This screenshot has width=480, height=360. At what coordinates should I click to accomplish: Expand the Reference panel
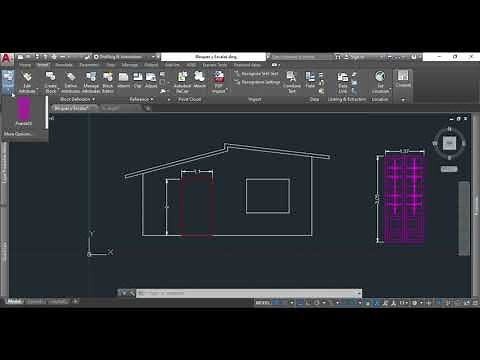coord(141,99)
